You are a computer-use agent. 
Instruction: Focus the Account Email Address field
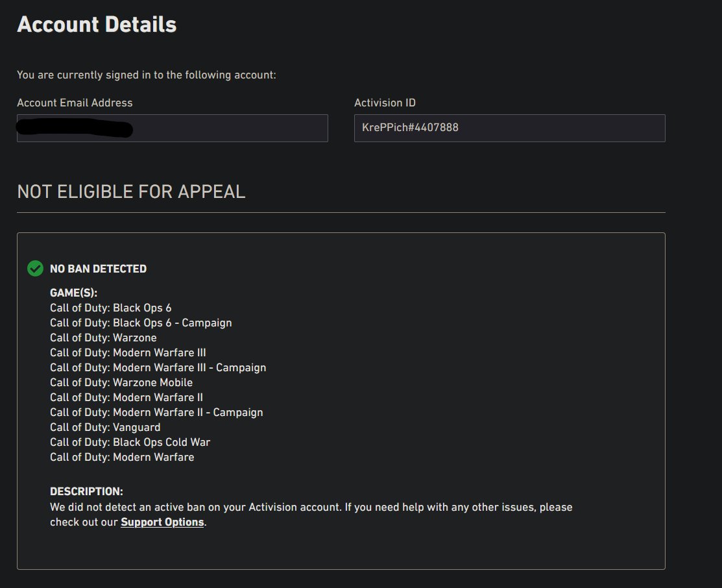[x=172, y=128]
